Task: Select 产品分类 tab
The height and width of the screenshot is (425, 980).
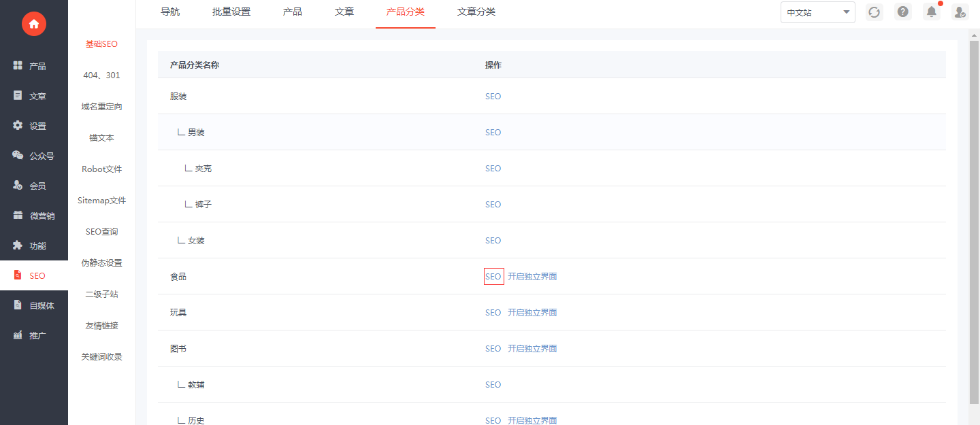Action: [406, 12]
